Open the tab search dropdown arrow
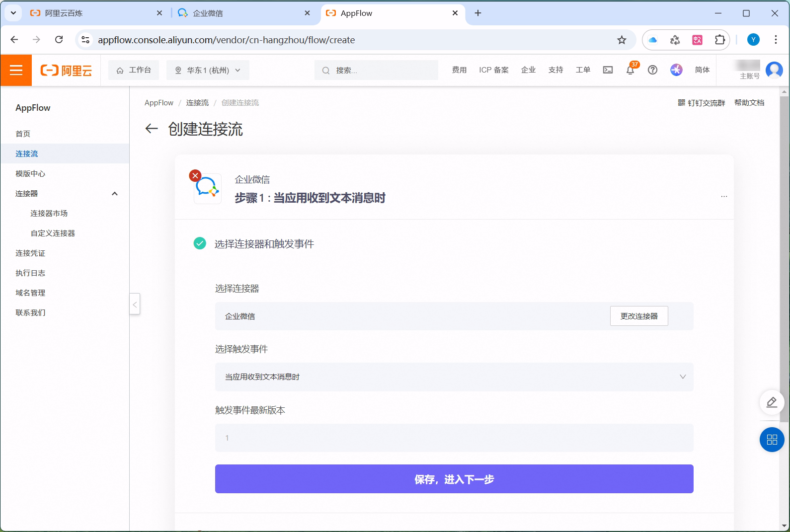The width and height of the screenshot is (790, 532). click(13, 13)
